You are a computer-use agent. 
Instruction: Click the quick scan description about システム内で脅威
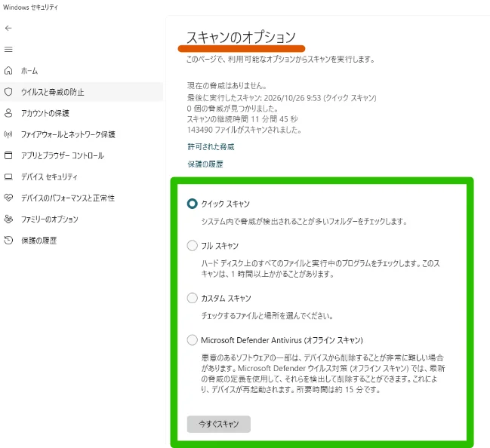pos(304,221)
